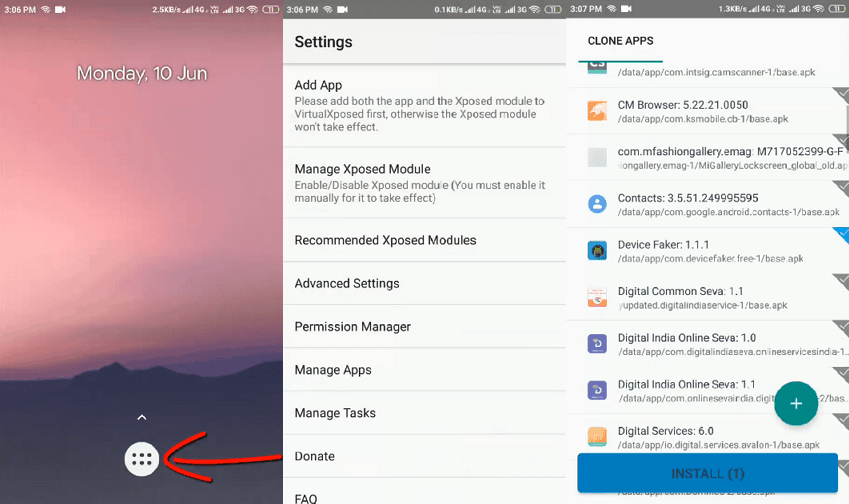Tap the battery icon in Clone Apps status bar
The height and width of the screenshot is (504, 849).
coord(837,9)
